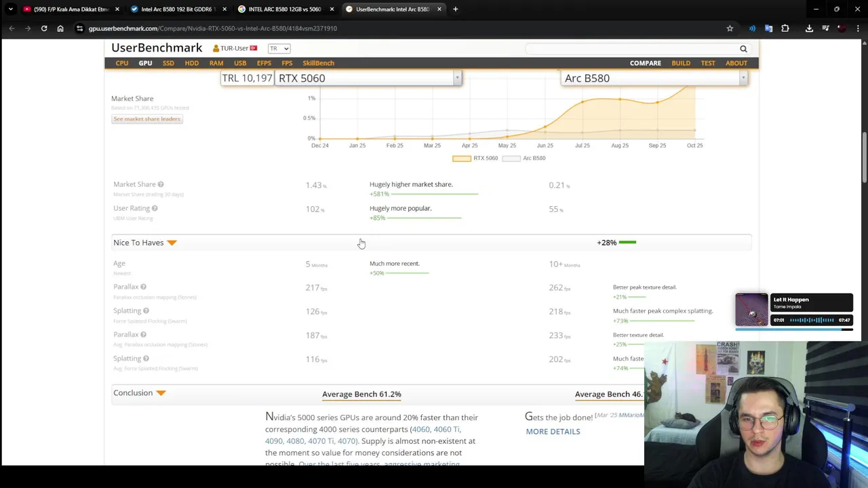Click help icon beside Splatting 126 fps row
The image size is (868, 488).
click(146, 310)
